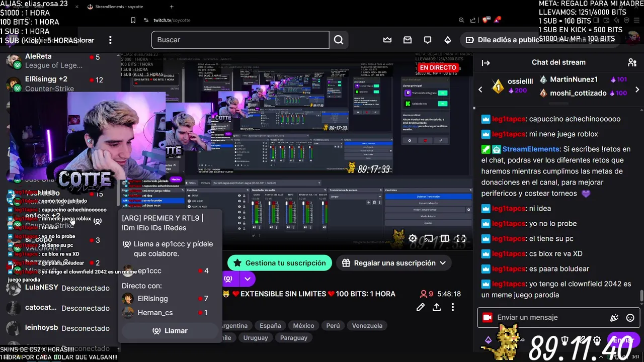Screen dimensions: 644x362
Task: Click the México tag
Action: coord(303,326)
